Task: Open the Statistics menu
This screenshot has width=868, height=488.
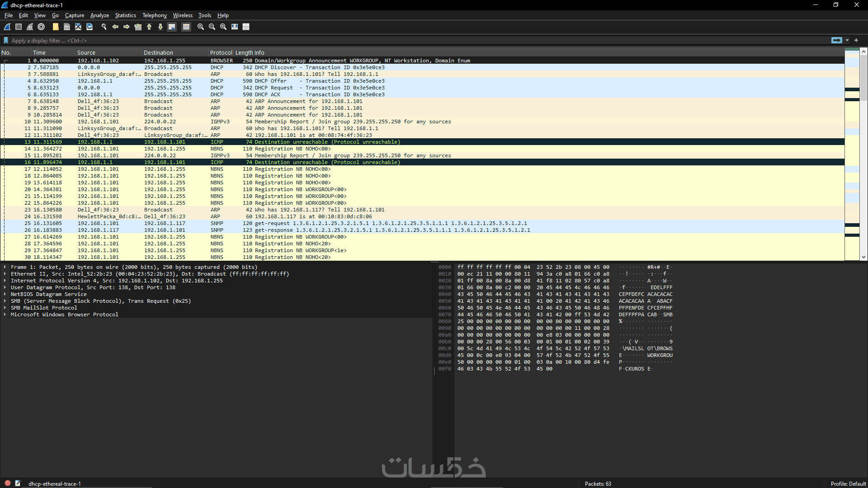Action: tap(125, 15)
